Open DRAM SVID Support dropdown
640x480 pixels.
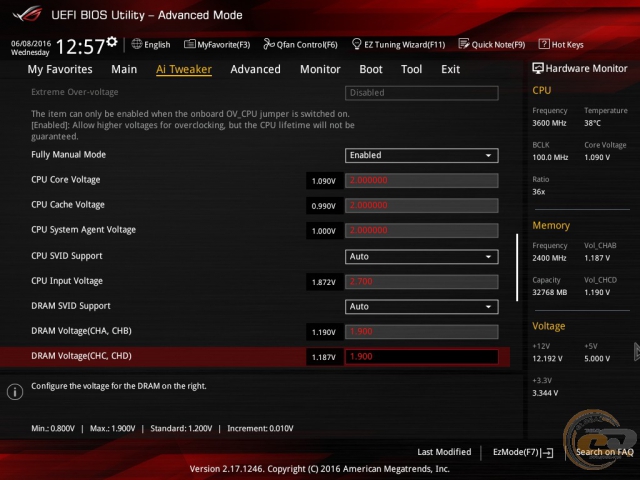point(421,307)
